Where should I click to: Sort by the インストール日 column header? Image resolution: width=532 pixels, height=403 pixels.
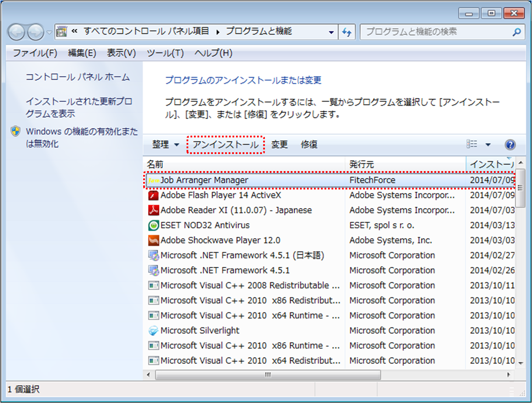(491, 165)
